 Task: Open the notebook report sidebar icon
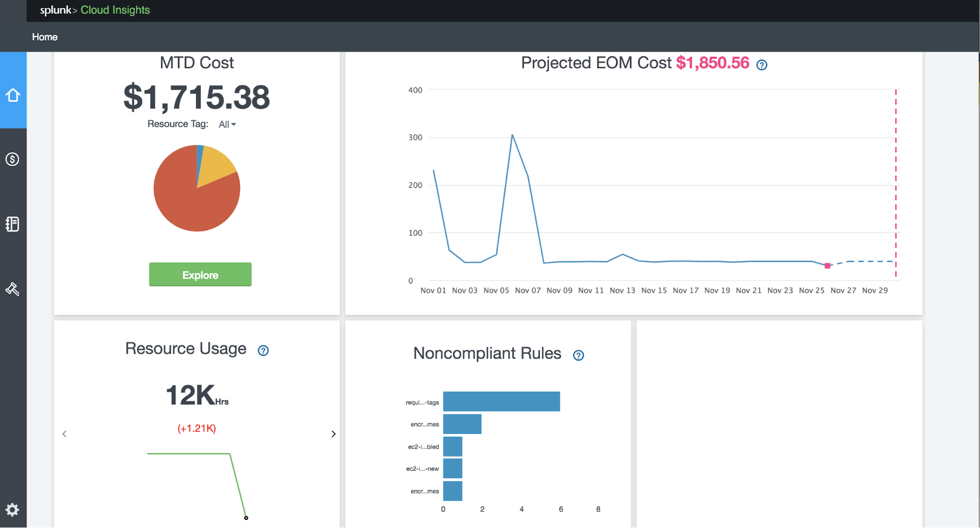click(12, 224)
